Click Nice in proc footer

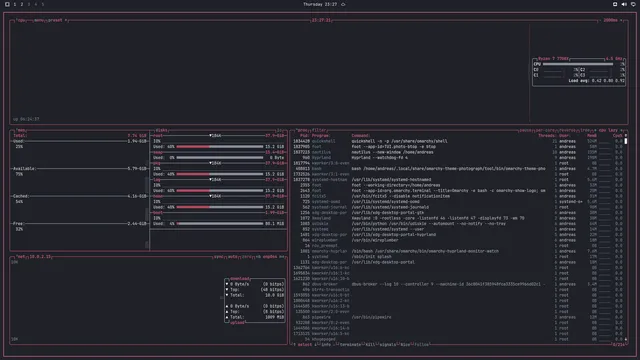pyautogui.click(x=404, y=344)
